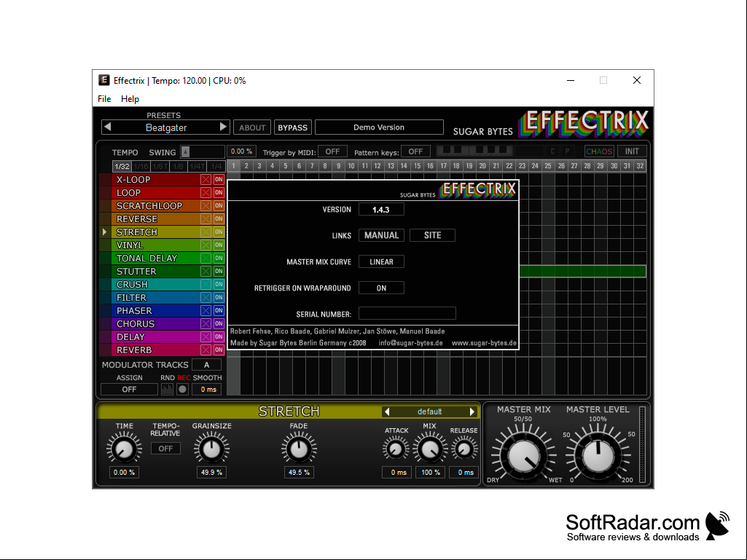Click the MASTER LEVEL knob

point(598,455)
